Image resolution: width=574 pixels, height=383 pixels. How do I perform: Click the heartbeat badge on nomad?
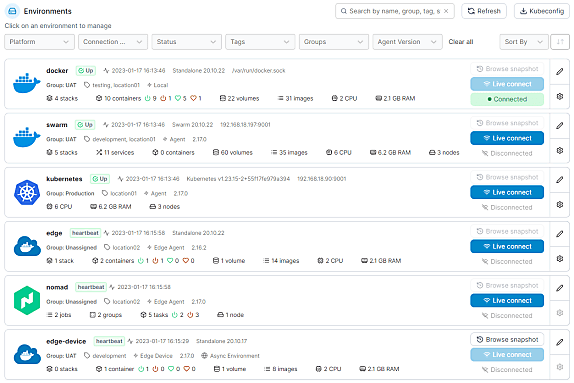(x=91, y=287)
